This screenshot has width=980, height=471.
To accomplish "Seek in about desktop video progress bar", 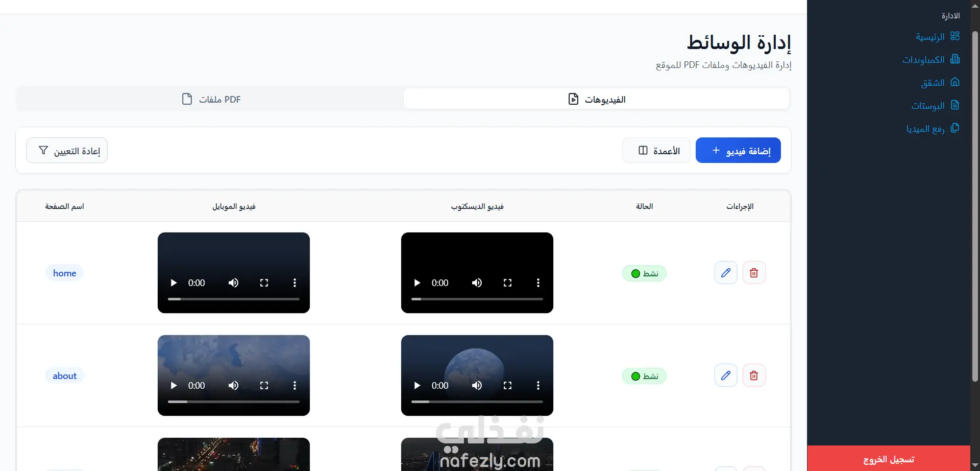I will coord(477,402).
